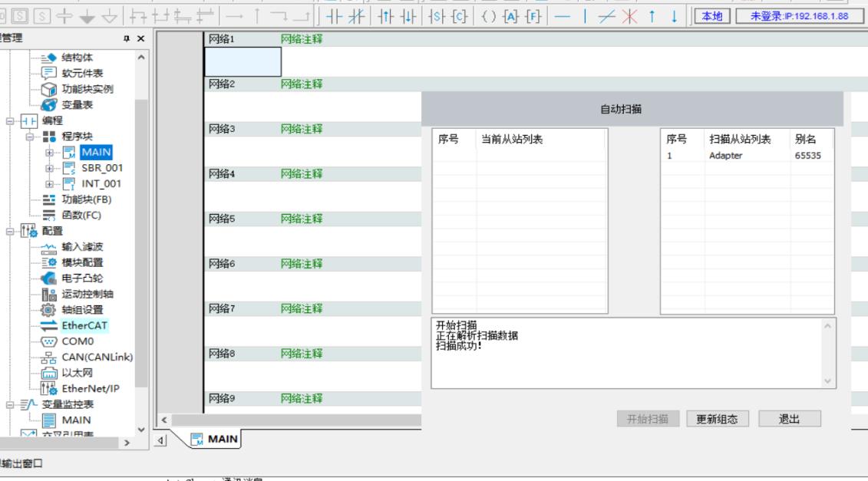Click the blue down arrow toolbar icon

(675, 16)
